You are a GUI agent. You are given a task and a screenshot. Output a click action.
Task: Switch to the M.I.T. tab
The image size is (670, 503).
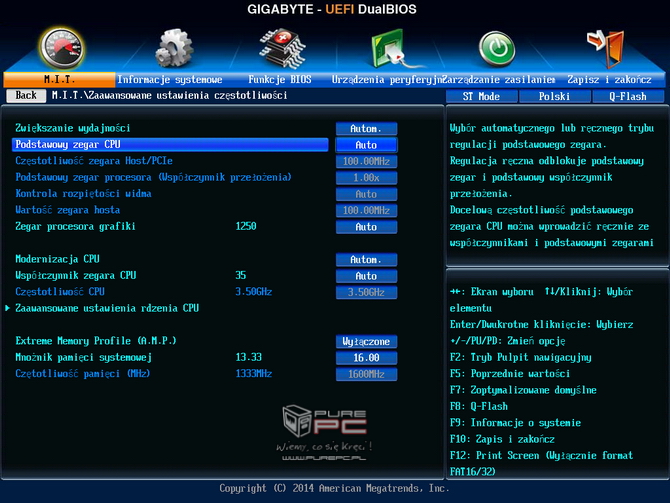click(59, 79)
